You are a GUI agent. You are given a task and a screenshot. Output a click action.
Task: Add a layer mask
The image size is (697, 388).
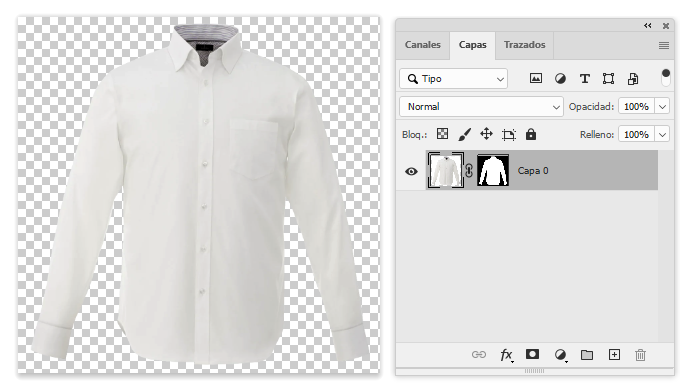(x=532, y=354)
